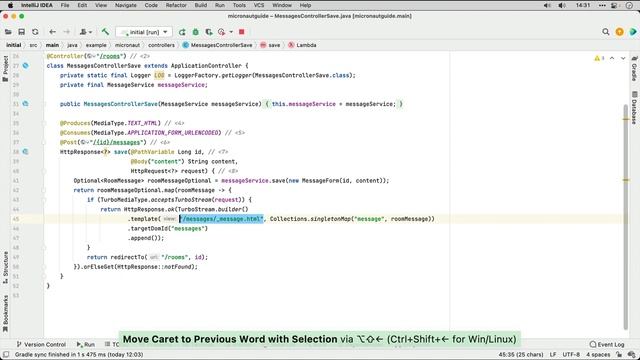This screenshot has height=360, width=640.
Task: Follow the "/rooms" URL link in @Controller
Action: click(110, 56)
